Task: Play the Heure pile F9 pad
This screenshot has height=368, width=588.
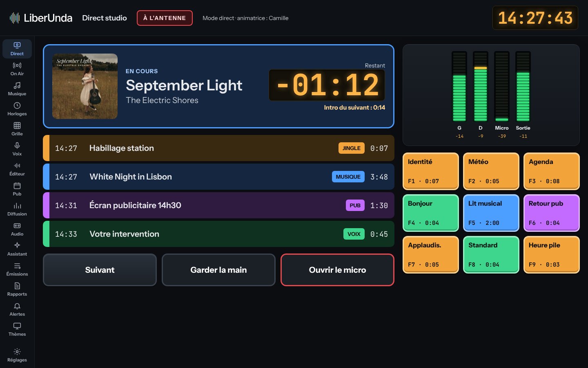Action: [552, 255]
